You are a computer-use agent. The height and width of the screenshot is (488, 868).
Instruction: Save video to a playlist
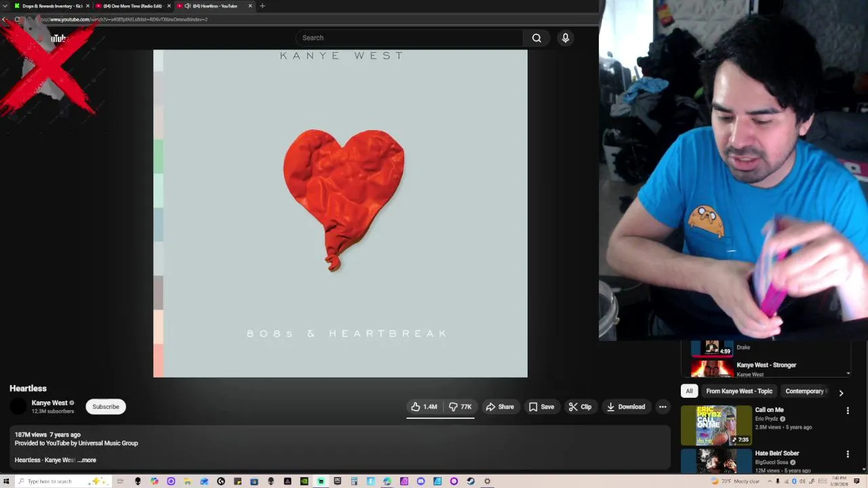(541, 407)
